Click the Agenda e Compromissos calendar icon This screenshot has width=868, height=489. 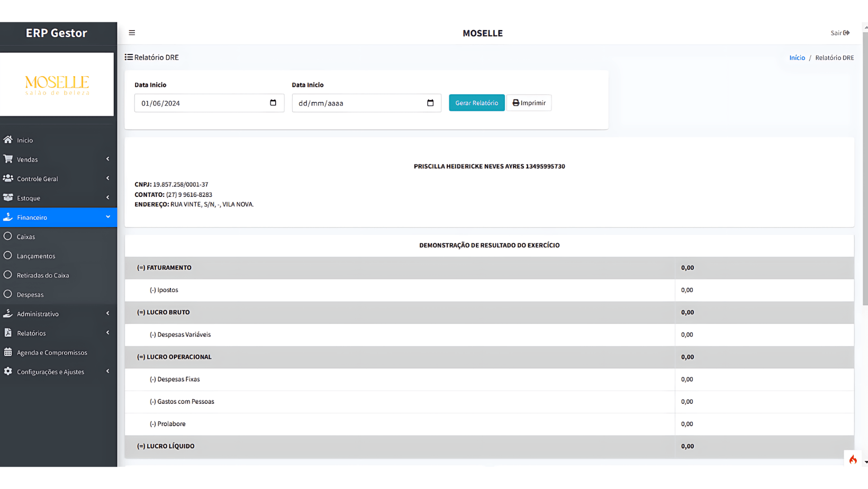8,352
